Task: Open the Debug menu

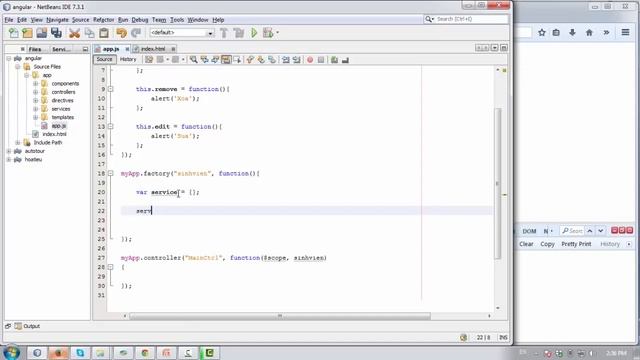Action: pos(140,20)
